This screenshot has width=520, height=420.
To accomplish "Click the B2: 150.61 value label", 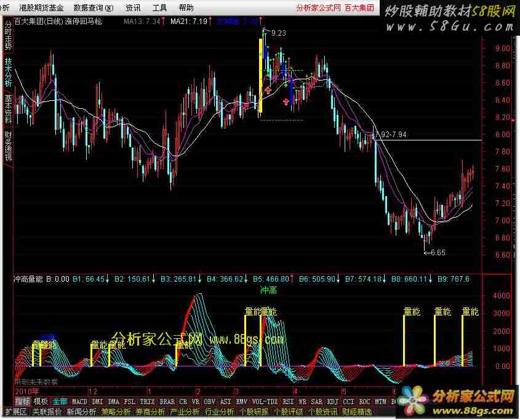I will click(x=132, y=279).
